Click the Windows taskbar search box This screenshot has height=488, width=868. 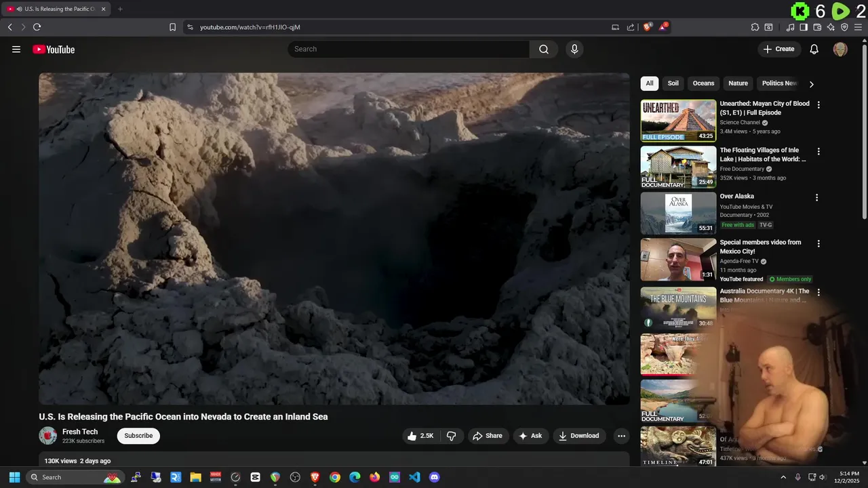75,477
